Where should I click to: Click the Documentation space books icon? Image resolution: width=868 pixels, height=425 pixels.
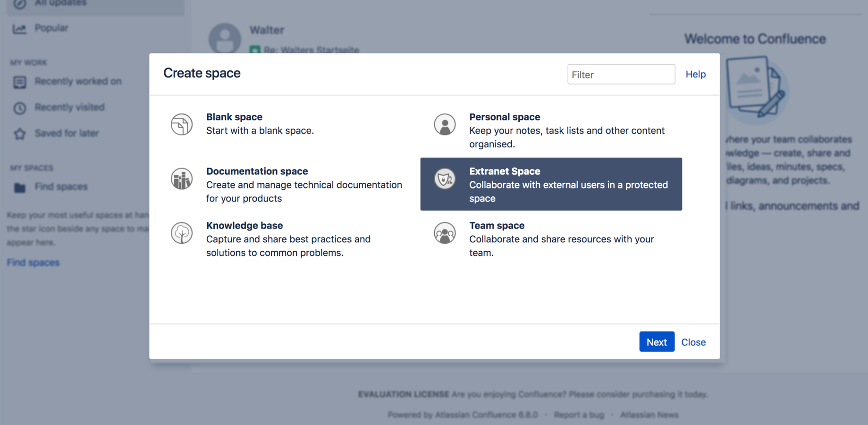182,179
